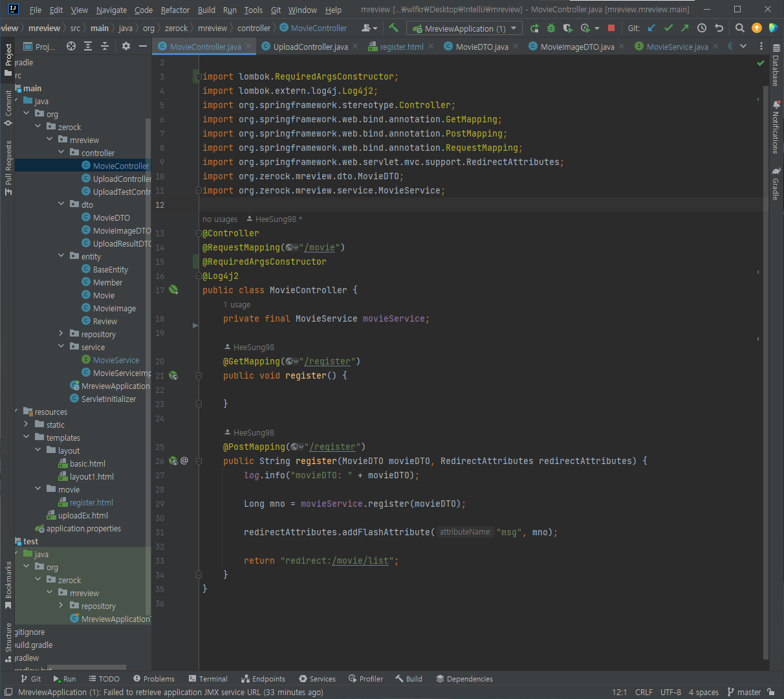Open the JetBrains Toolbox icon in toolbar
This screenshot has width=784, height=699.
point(774,28)
